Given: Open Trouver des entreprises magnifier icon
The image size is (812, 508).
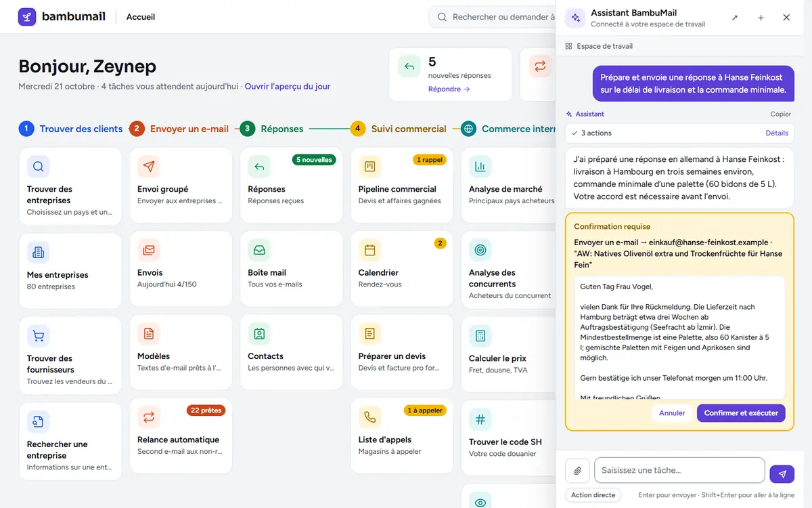Looking at the screenshot, I should [39, 166].
